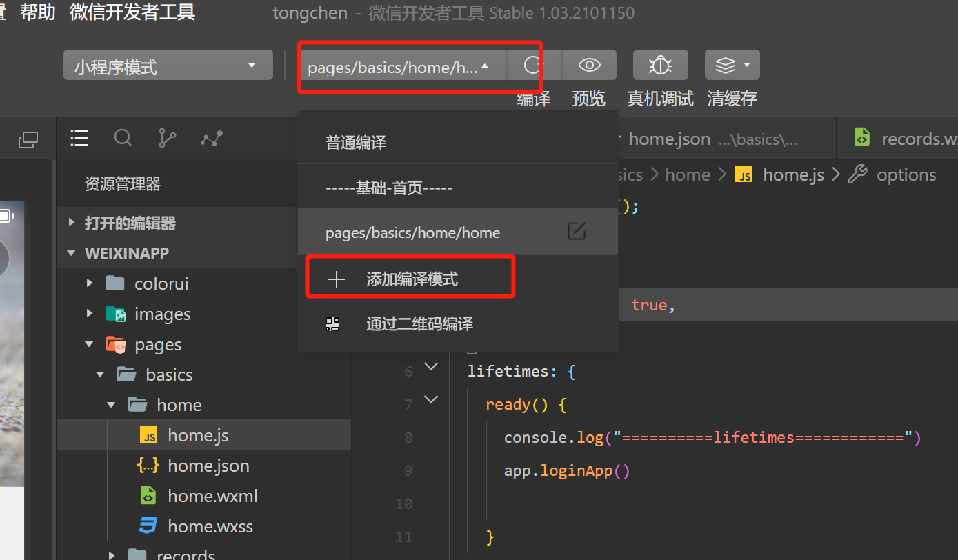
Task: Click options in the breadcrumb path
Action: tap(906, 175)
